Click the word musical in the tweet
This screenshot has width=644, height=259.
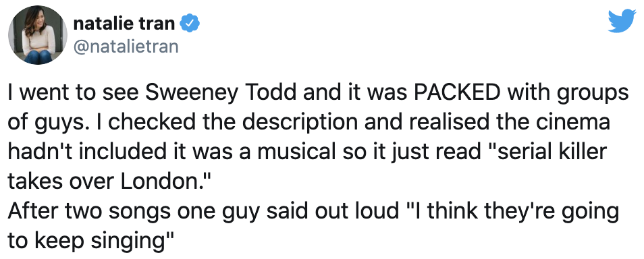(300, 152)
